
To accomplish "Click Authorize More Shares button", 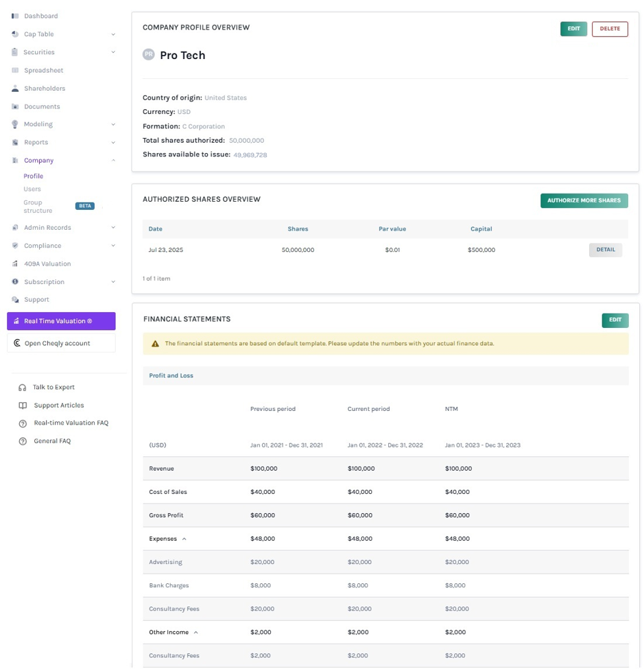I will [x=584, y=200].
